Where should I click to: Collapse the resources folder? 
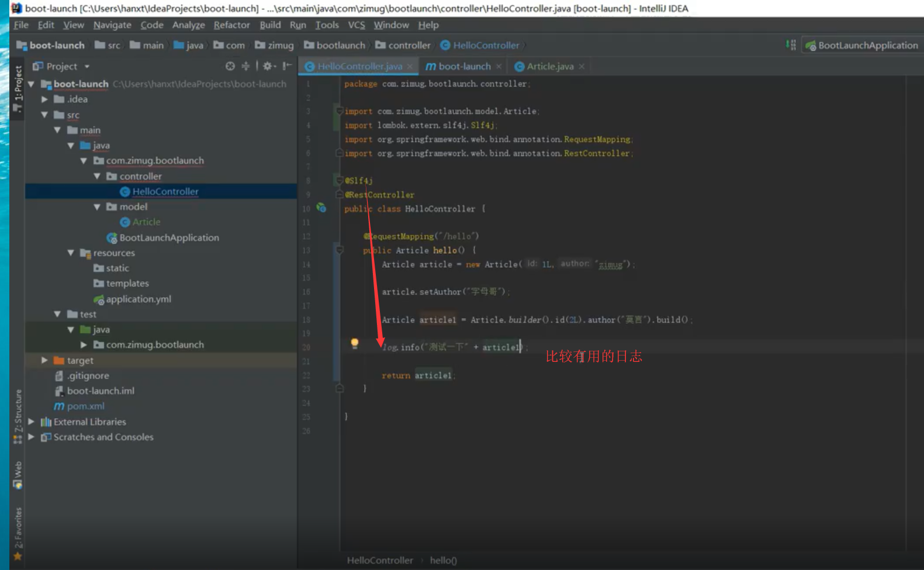coord(71,253)
